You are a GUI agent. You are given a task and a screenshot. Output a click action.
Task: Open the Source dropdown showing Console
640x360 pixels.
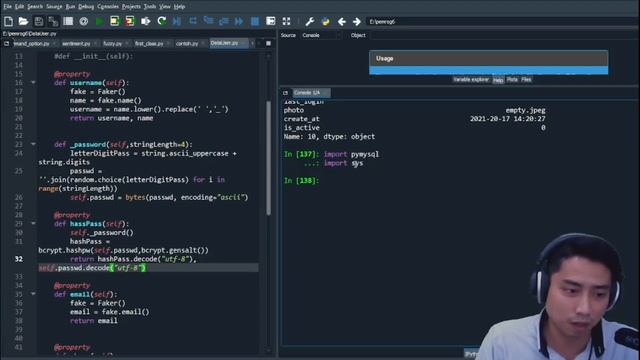(321, 36)
